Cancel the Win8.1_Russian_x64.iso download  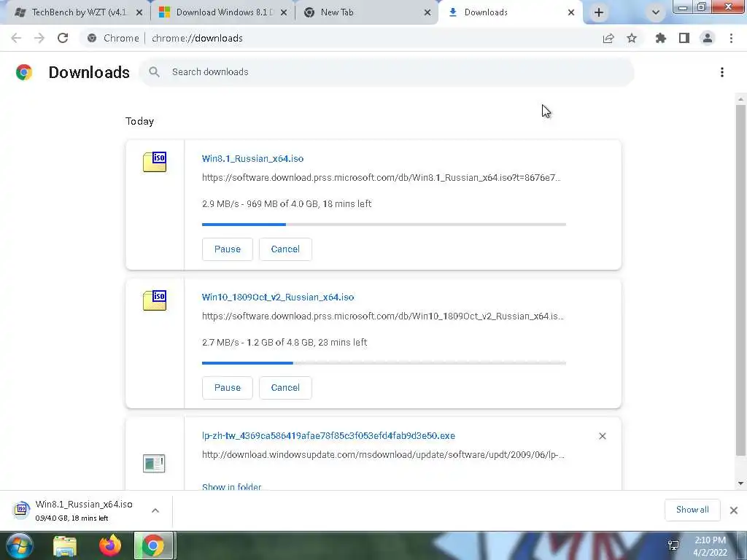(285, 249)
